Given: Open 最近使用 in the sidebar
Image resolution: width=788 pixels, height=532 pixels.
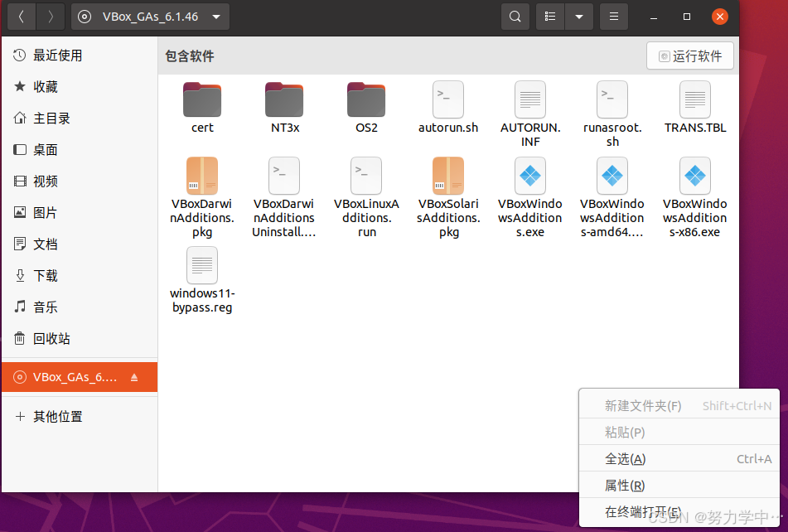Looking at the screenshot, I should [80, 56].
